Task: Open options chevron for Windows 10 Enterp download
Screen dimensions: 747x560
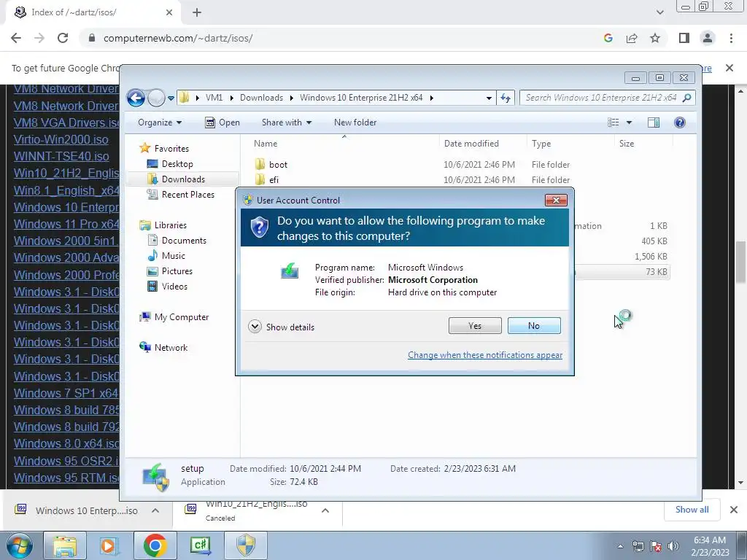Action: click(x=155, y=510)
